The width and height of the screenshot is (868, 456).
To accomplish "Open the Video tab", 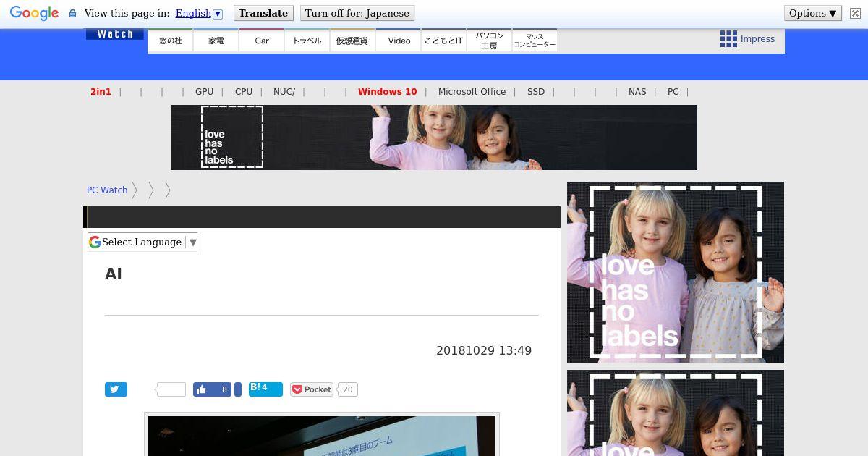I will pos(399,41).
